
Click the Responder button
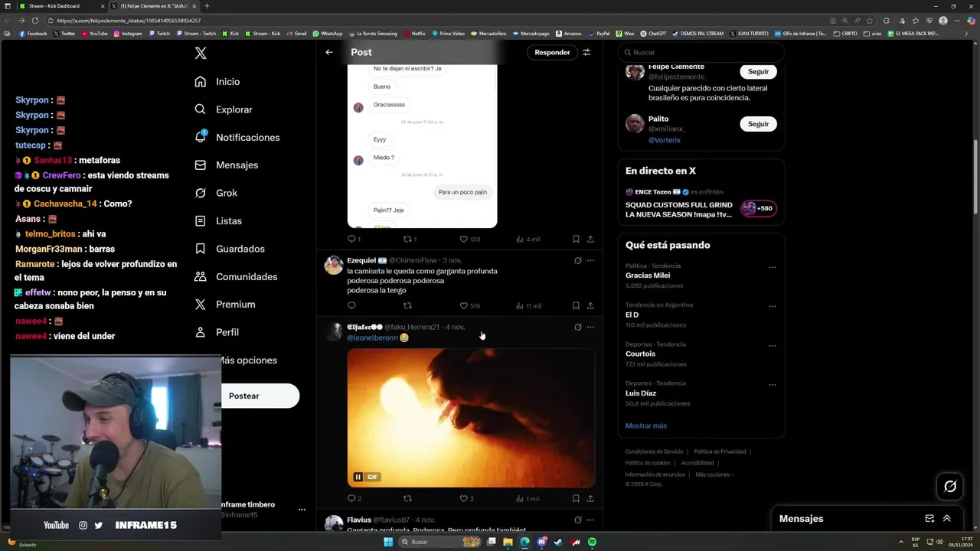pos(552,52)
